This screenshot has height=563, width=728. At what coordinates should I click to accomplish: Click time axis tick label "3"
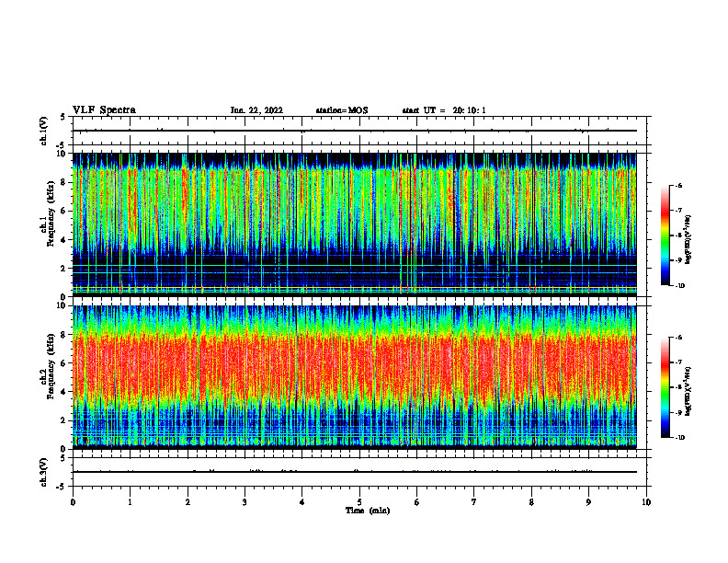point(245,502)
